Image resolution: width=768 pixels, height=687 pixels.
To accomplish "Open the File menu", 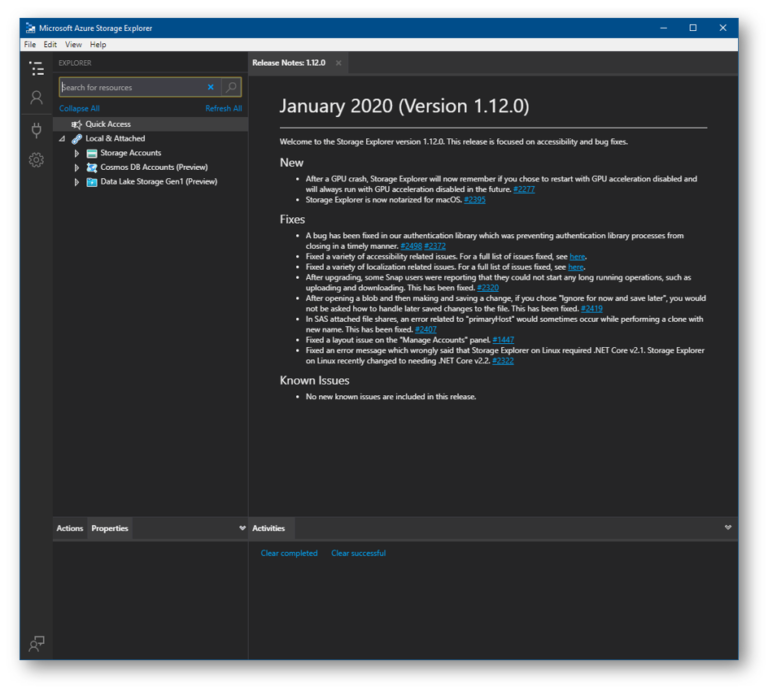I will [30, 45].
